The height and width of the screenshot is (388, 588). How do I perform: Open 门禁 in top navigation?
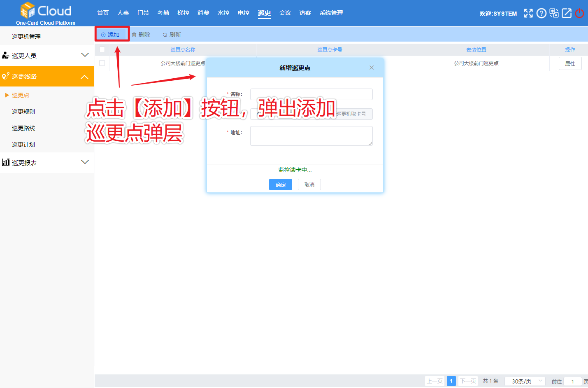coord(143,13)
